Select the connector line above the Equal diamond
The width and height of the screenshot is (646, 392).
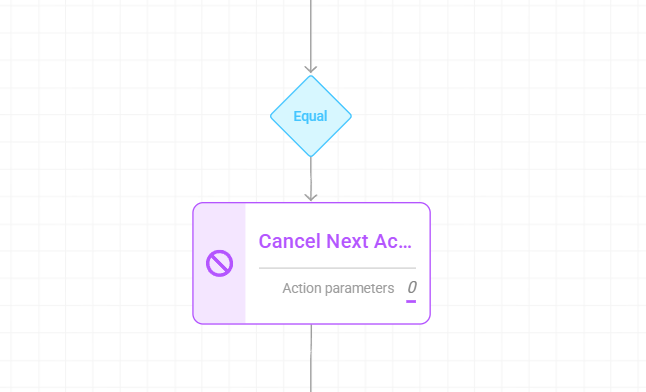[x=311, y=33]
